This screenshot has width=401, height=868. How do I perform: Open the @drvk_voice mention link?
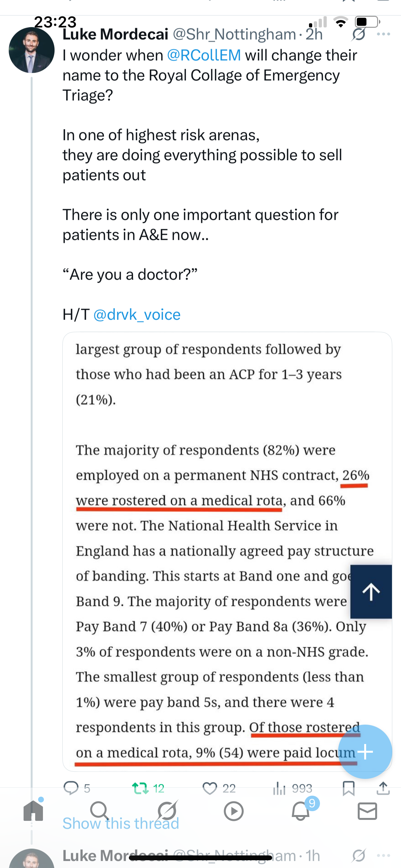tap(137, 315)
